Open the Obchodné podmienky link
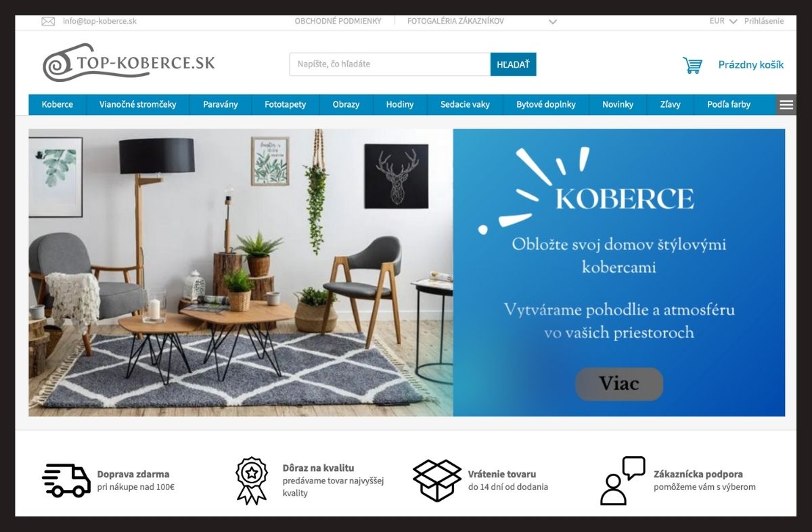The image size is (812, 532). tap(338, 21)
